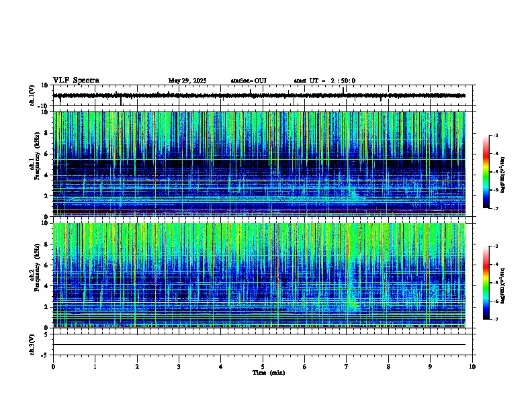The image size is (532, 411).
Task: Click the "8" tick on the time axis
Action: [388, 367]
